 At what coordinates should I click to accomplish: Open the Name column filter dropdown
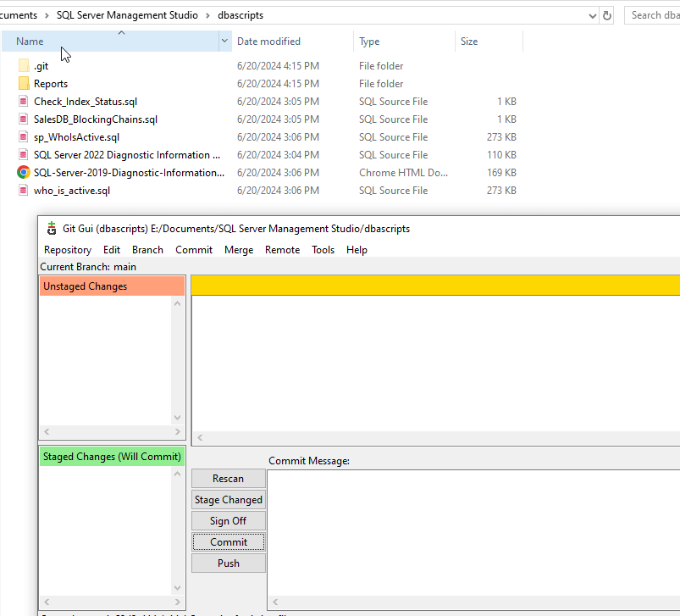click(x=224, y=42)
